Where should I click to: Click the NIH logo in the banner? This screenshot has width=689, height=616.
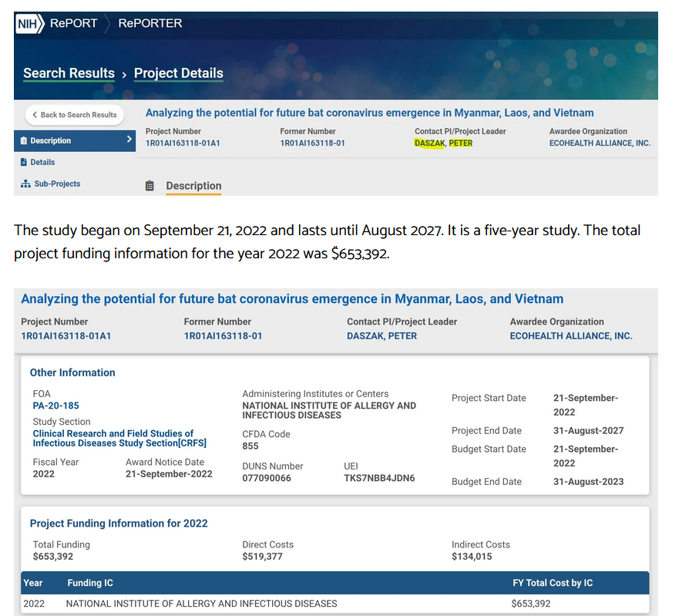tap(30, 23)
